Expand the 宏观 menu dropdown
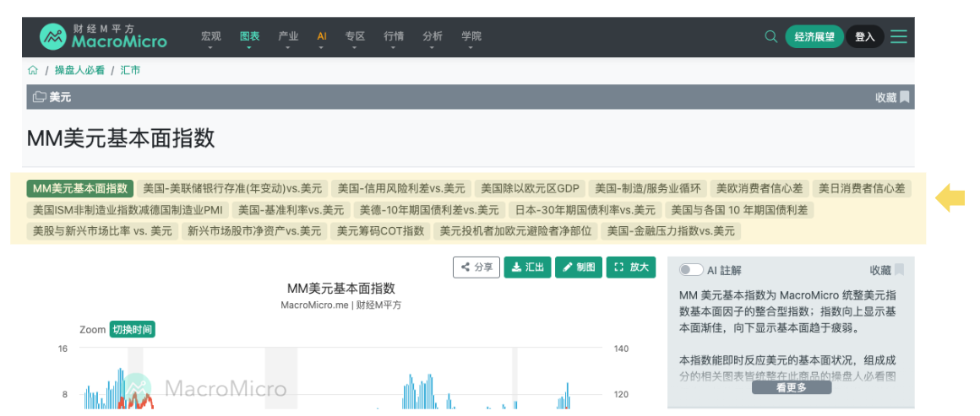This screenshot has height=416, width=980. pos(210,40)
